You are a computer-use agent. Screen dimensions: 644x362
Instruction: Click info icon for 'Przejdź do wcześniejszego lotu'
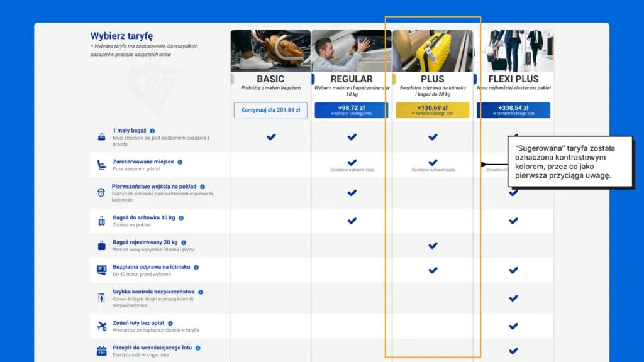(198, 348)
